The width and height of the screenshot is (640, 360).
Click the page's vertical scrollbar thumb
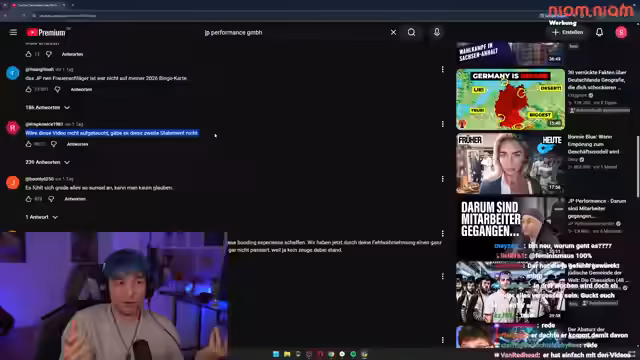[638, 167]
